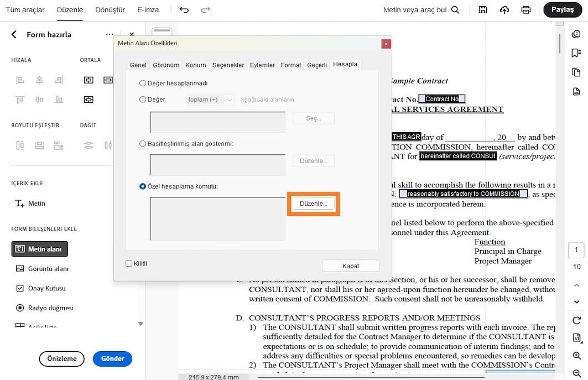
Task: Open the Dönüştür menu
Action: (111, 9)
